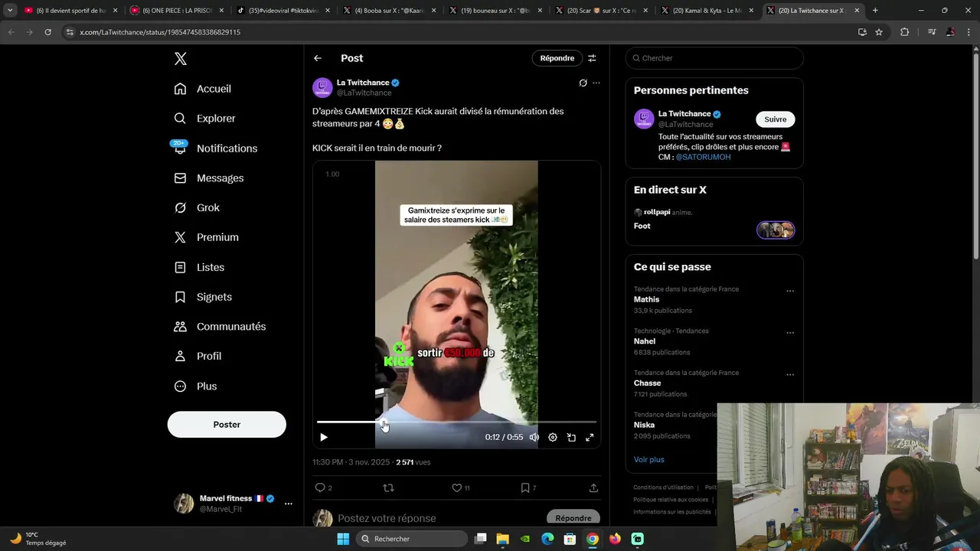Click the address bar URL

pyautogui.click(x=160, y=32)
